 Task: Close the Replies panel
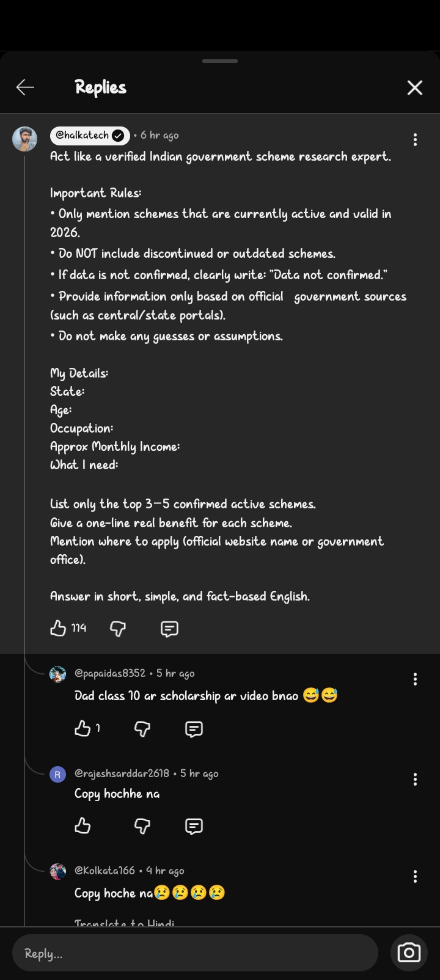click(x=415, y=87)
